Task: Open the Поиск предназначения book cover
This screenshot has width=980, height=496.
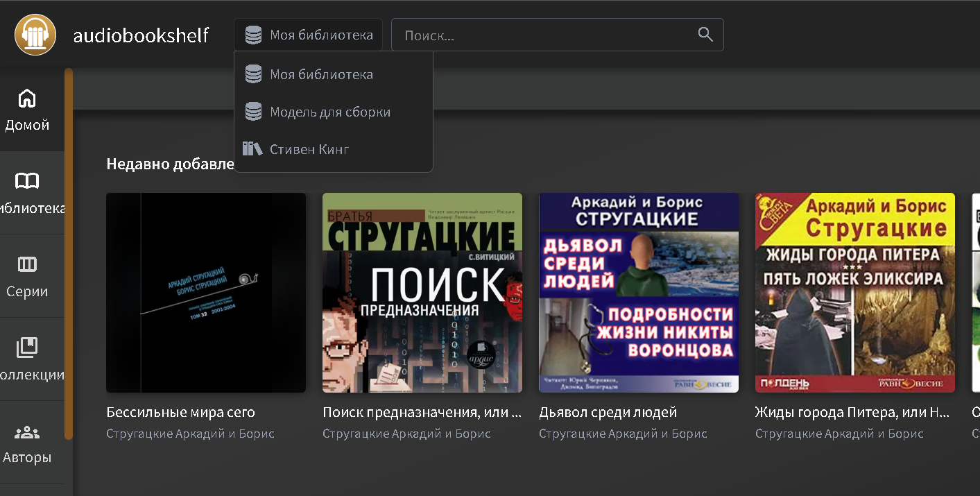Action: click(422, 293)
